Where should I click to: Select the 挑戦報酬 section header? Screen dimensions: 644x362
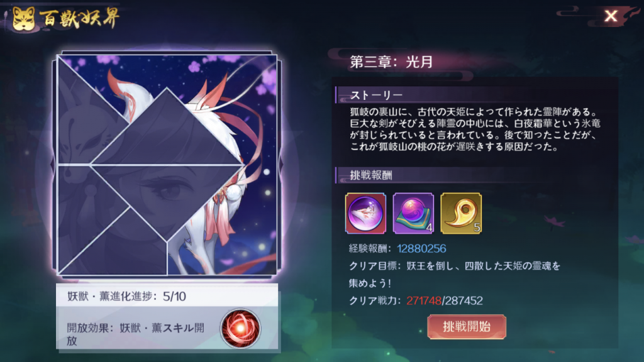pyautogui.click(x=371, y=175)
